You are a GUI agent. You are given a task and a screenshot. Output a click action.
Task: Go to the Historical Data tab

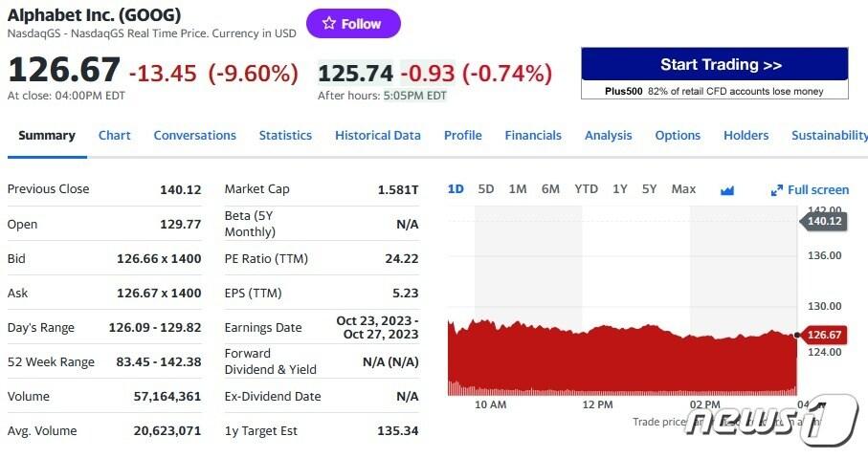tap(378, 136)
